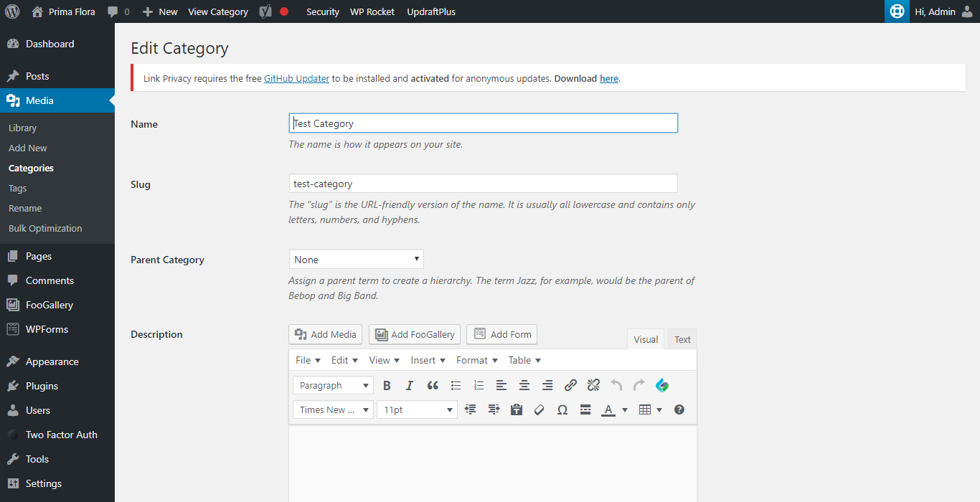Apply text color with the A icon

pos(608,410)
